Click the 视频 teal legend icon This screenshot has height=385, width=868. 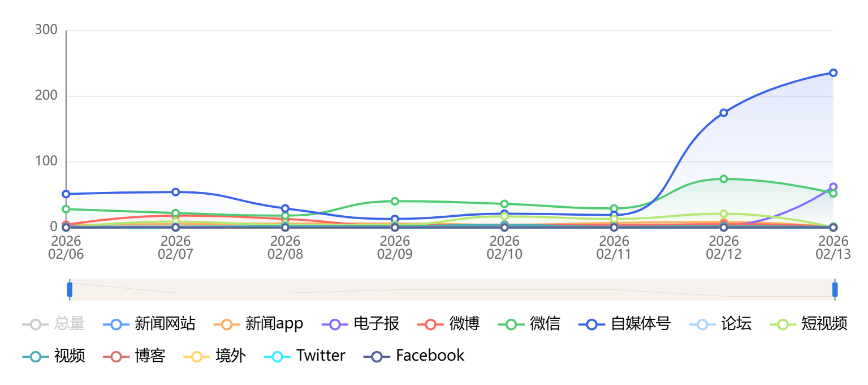tap(35, 356)
